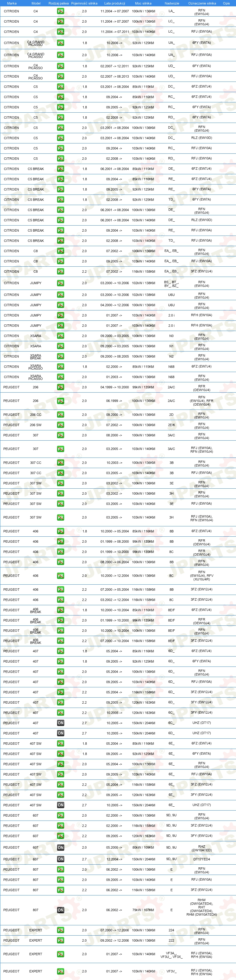Click petrol icon in C4 Grand Picasso 1.8 row
This screenshot has height=980, width=236.
tap(60, 43)
